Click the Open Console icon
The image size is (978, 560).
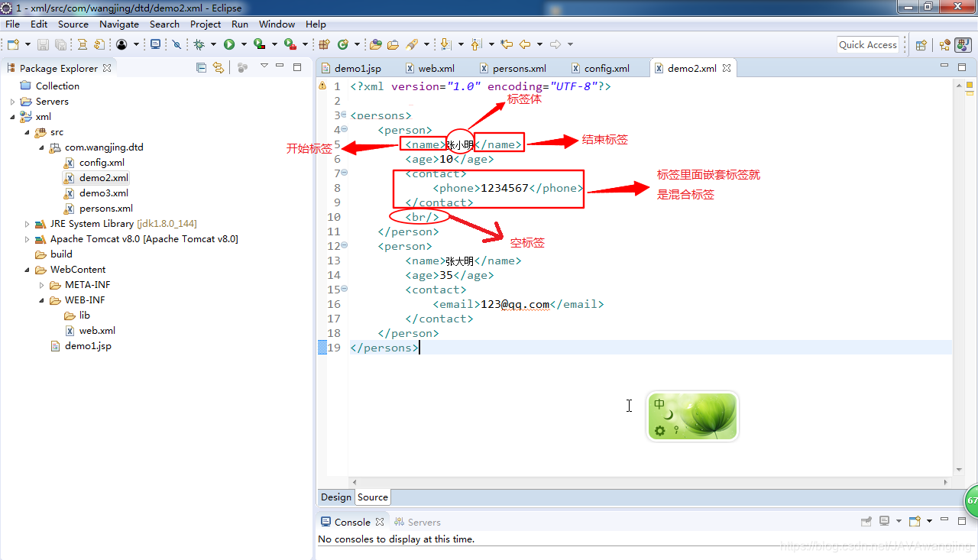915,521
